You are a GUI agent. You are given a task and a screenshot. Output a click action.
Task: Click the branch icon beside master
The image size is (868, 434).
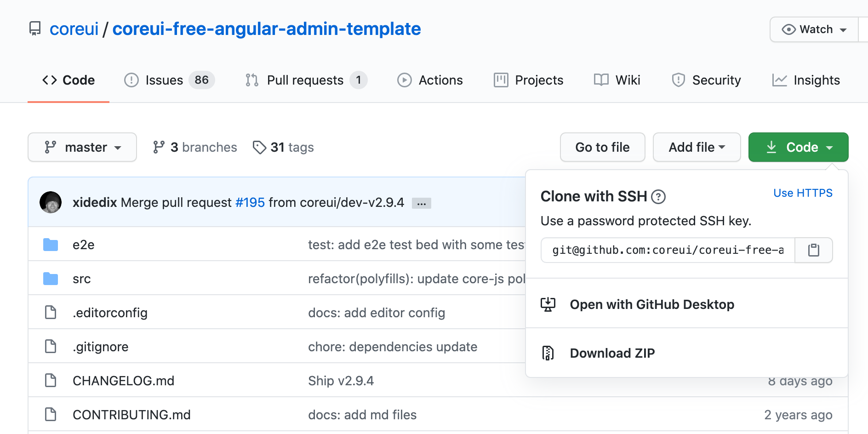tap(160, 147)
